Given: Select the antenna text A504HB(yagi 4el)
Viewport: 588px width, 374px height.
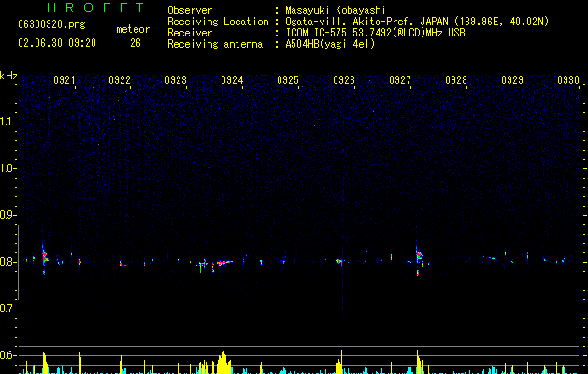Looking at the screenshot, I should click(330, 44).
